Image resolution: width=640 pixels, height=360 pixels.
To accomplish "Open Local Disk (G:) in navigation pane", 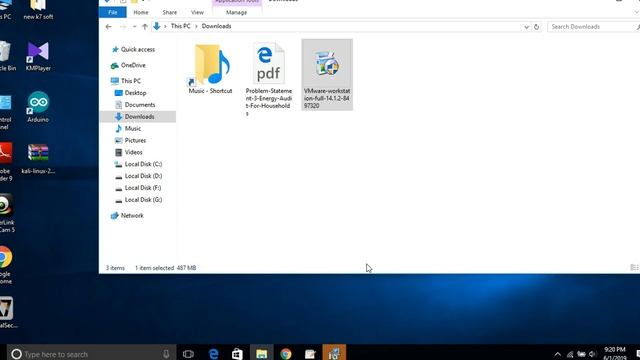I will pos(143,199).
